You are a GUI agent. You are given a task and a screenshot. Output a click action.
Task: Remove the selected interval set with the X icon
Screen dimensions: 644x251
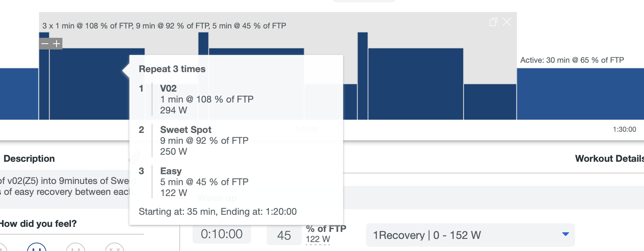507,22
